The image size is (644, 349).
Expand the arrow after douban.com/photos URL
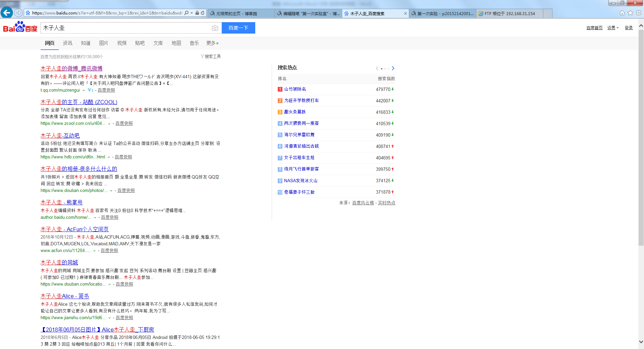coord(111,191)
